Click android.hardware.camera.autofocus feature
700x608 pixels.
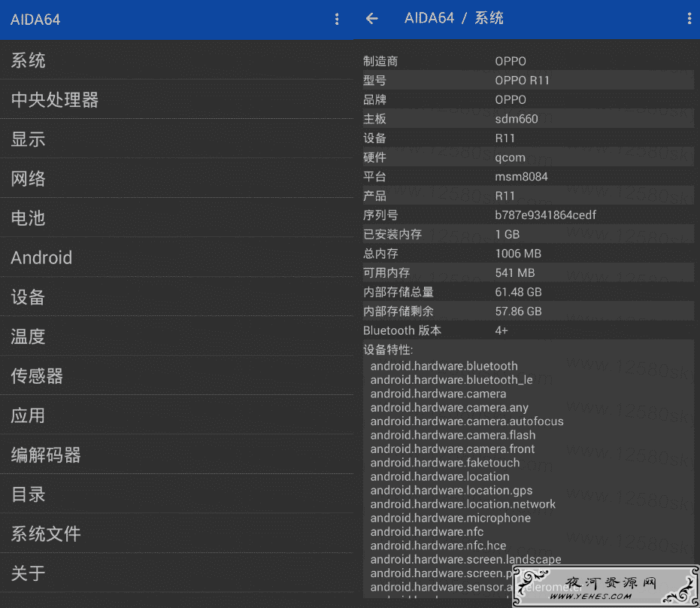[466, 421]
